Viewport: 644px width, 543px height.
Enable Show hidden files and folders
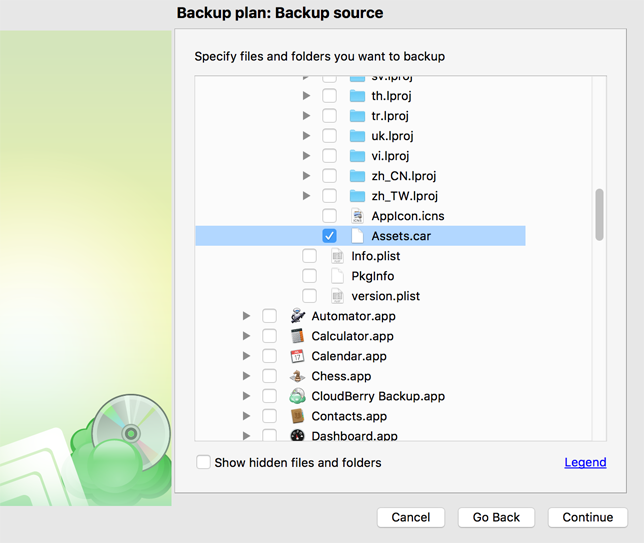pos(203,462)
